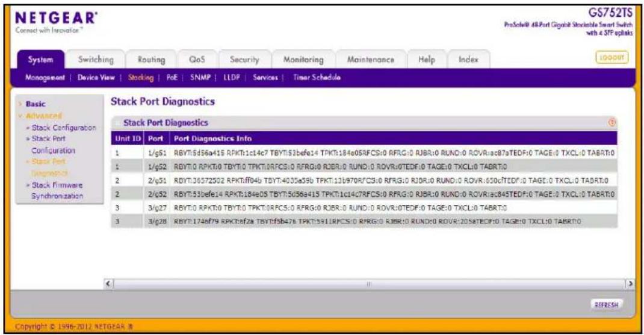Click the REFRESH button

click(606, 305)
